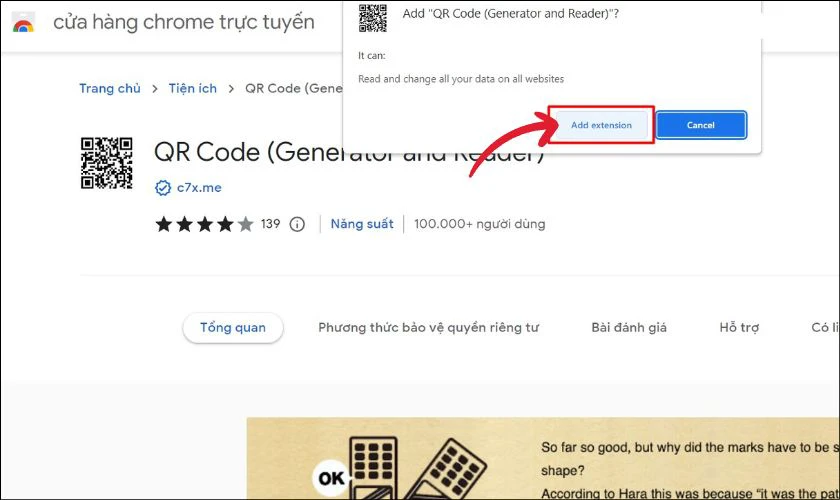The image size is (840, 500).
Task: Click the OK badge in the screenshot image
Action: 331,478
